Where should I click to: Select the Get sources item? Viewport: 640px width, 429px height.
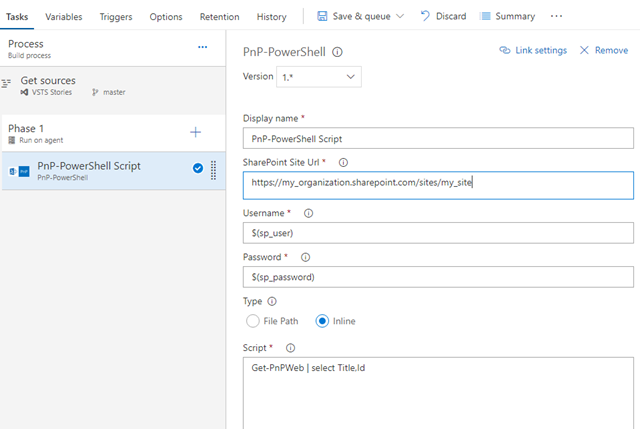[x=48, y=81]
